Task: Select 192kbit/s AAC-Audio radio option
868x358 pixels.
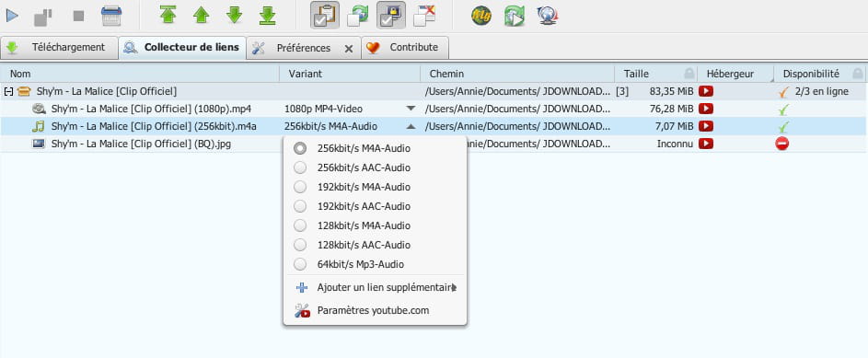Action: pos(300,206)
